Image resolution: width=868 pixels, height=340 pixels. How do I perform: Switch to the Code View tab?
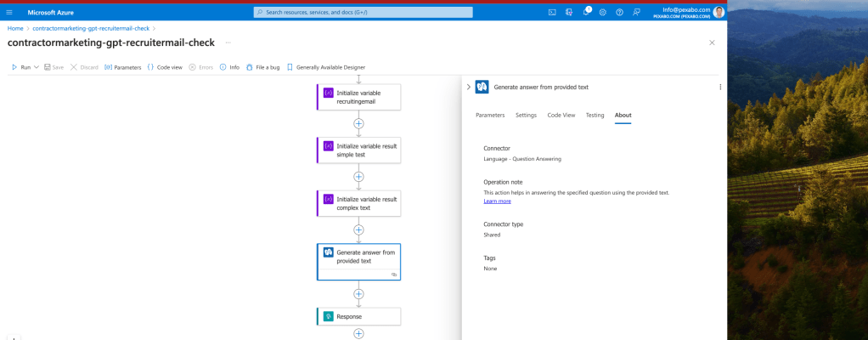click(x=561, y=116)
